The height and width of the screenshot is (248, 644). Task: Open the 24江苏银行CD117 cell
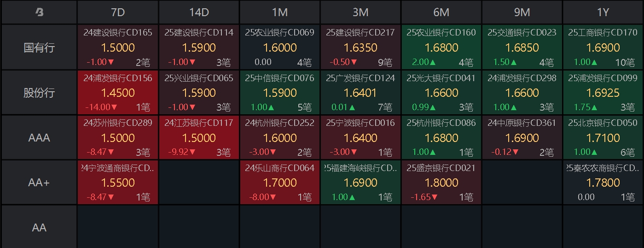(199, 137)
